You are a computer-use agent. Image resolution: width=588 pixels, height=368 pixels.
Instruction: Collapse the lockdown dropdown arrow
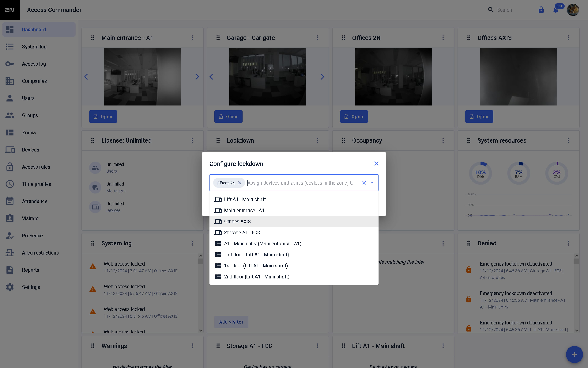coord(372,183)
